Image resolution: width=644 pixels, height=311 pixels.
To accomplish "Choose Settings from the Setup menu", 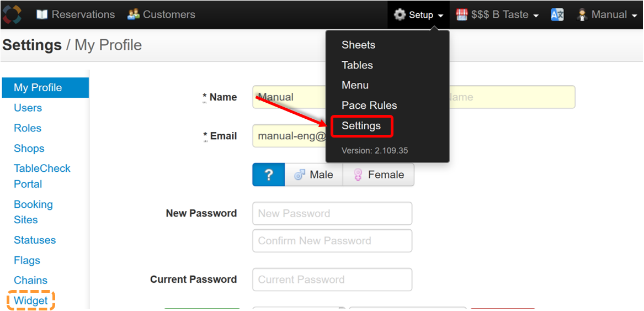I will [361, 126].
